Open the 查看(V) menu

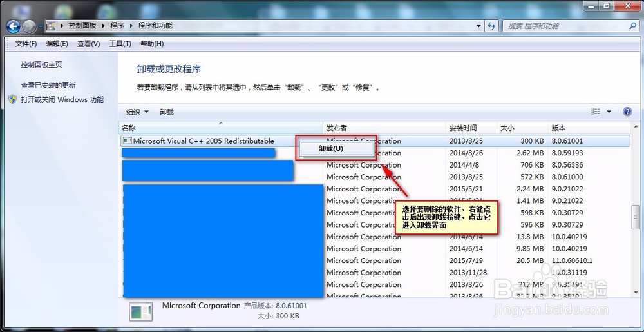point(89,44)
